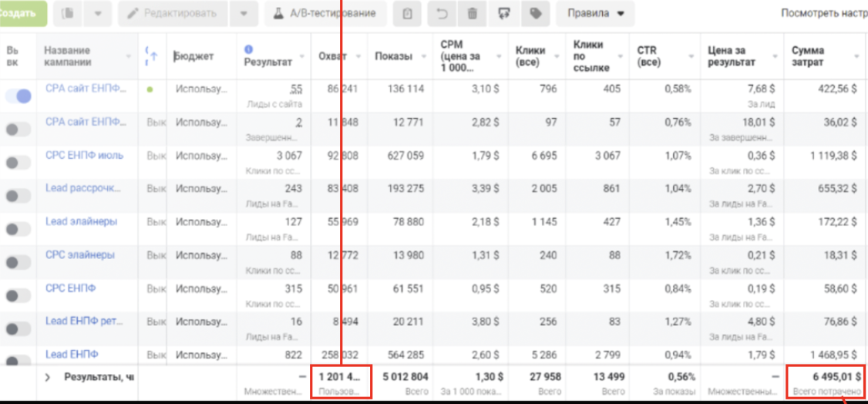Click the Редактировать button
The height and width of the screenshot is (404, 868).
pos(173,13)
